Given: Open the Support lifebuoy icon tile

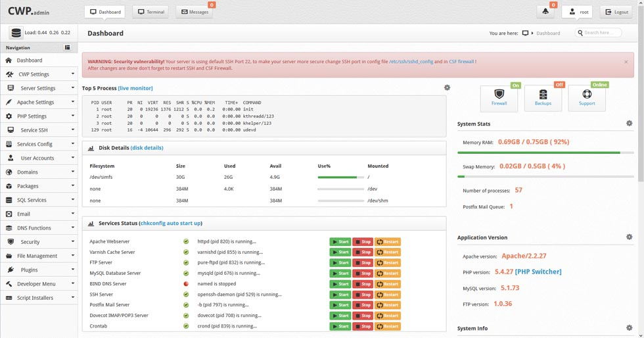Looking at the screenshot, I should point(587,98).
